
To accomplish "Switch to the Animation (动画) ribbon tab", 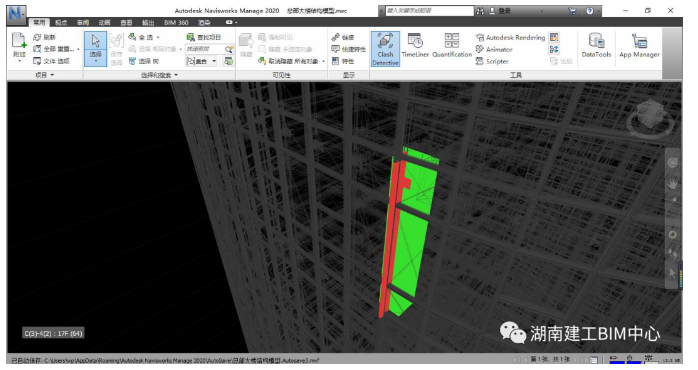I will pos(104,22).
